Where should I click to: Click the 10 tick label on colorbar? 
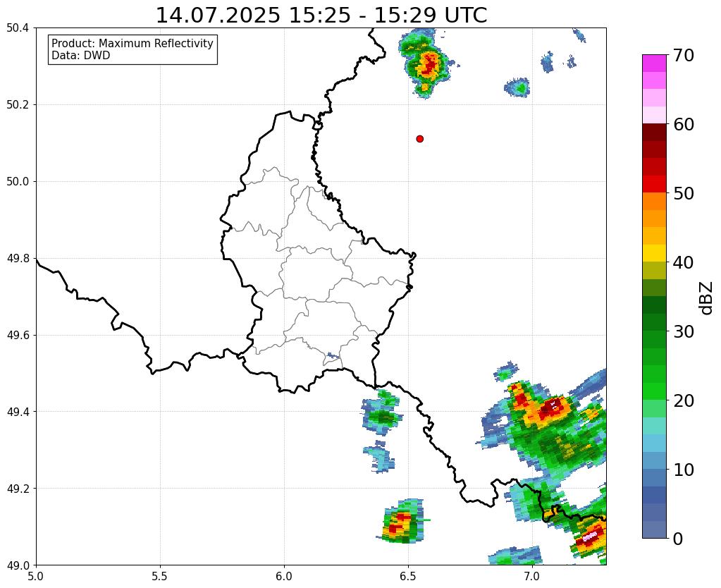[x=684, y=470]
